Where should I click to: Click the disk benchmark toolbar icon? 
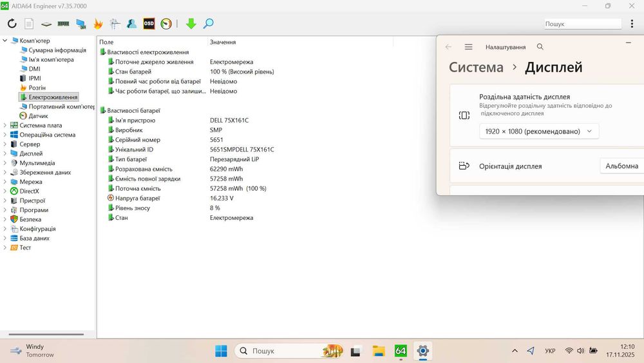[x=46, y=25]
